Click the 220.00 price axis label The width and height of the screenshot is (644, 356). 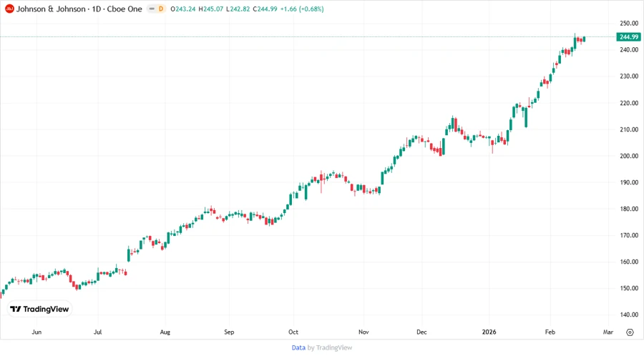[x=629, y=103]
